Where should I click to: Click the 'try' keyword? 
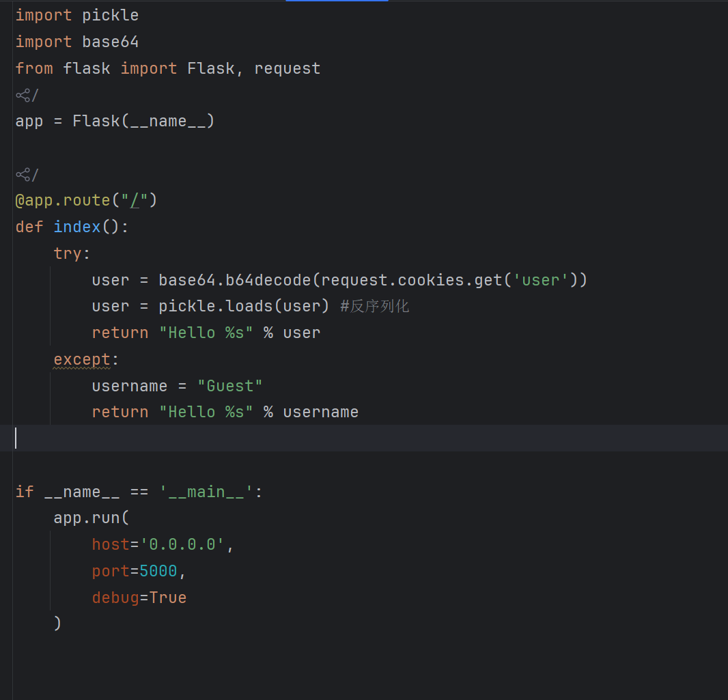click(68, 253)
